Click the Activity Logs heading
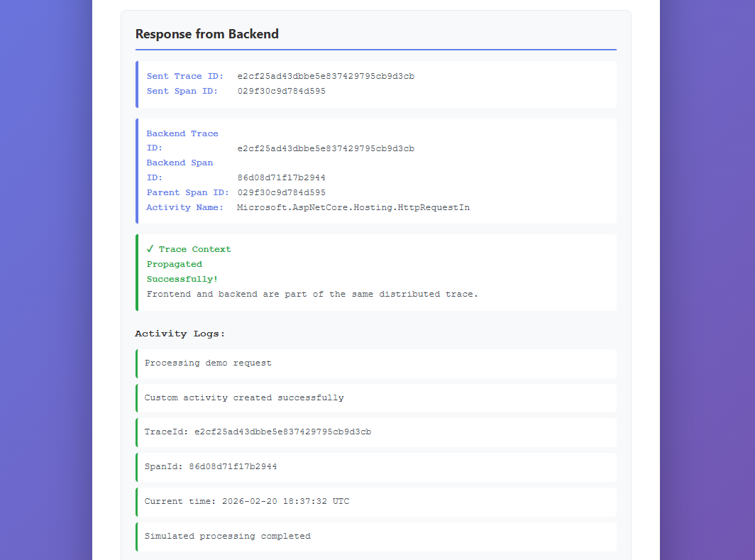This screenshot has width=755, height=560. tap(180, 333)
